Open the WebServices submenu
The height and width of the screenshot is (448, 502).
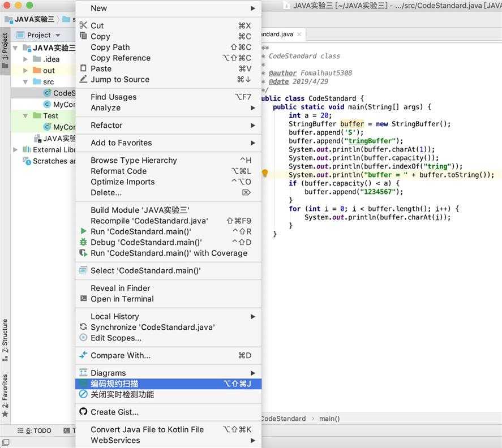[x=169, y=440]
